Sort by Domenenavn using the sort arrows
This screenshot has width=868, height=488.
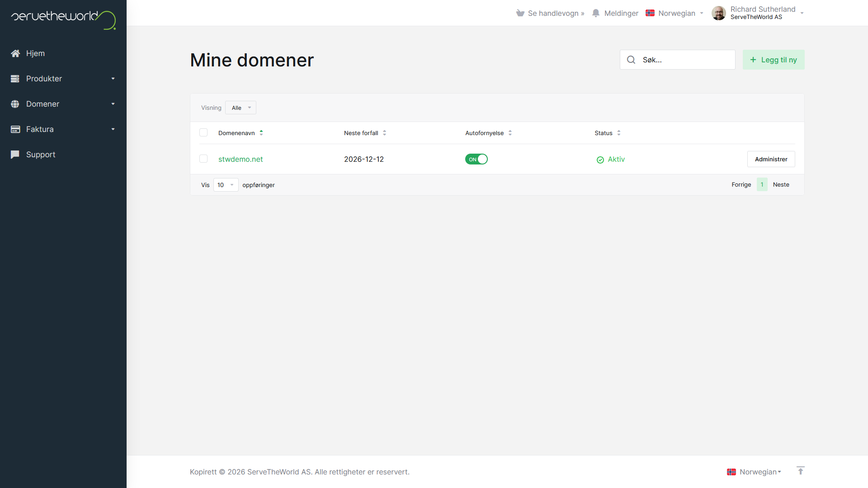coord(261,133)
